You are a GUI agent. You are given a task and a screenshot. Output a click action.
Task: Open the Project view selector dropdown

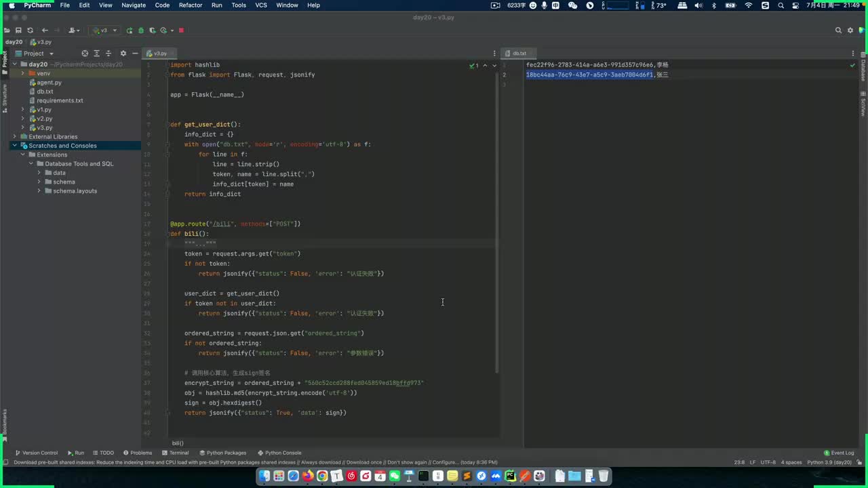(x=35, y=54)
